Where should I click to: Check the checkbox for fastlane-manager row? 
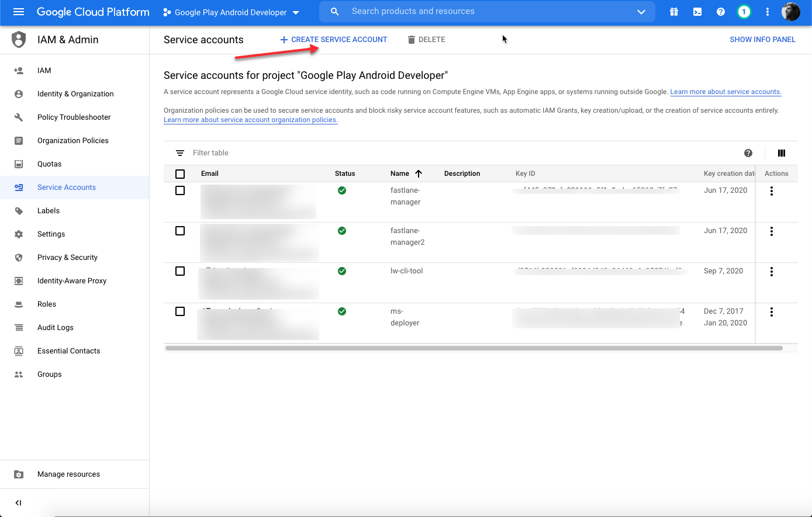pyautogui.click(x=179, y=190)
